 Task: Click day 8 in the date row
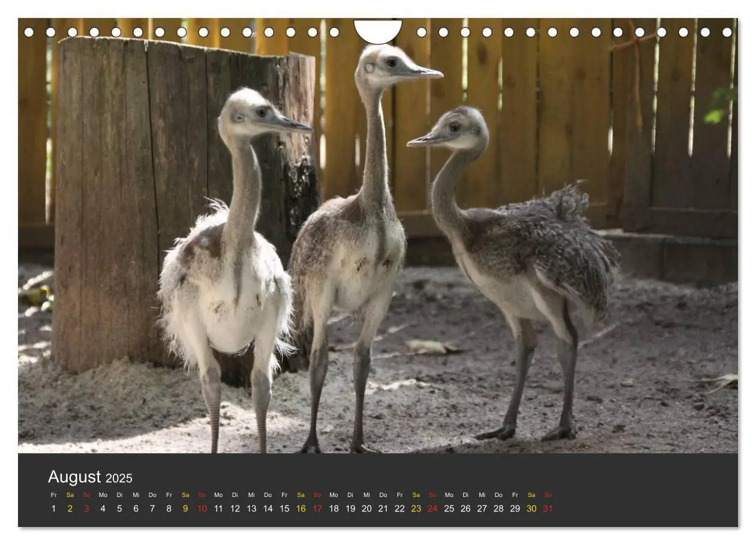[x=169, y=508]
